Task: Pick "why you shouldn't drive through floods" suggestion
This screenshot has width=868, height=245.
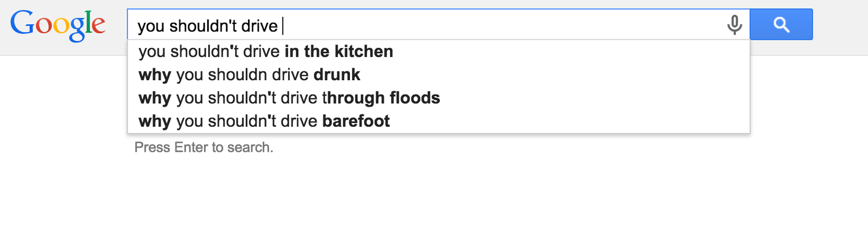Action: point(289,98)
